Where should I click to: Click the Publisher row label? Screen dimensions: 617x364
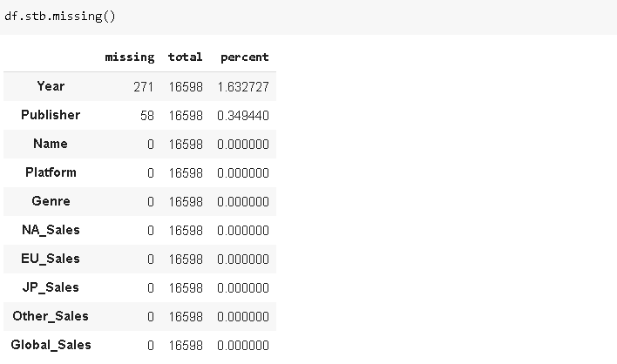click(x=51, y=115)
